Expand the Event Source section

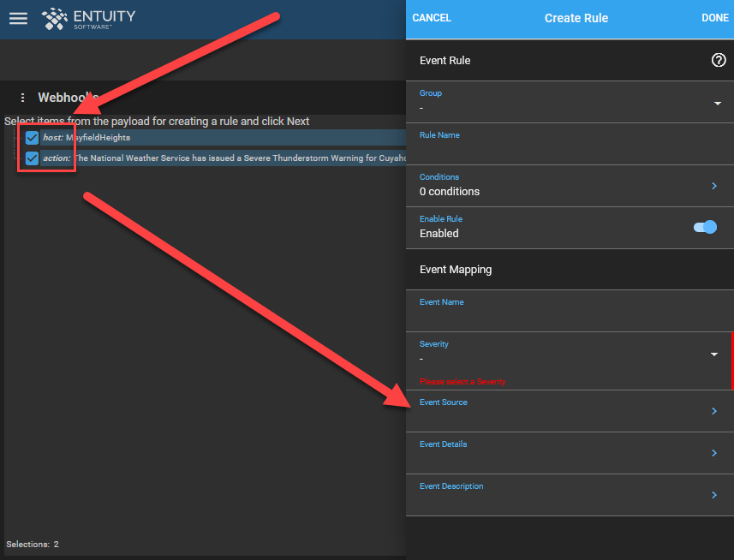pos(713,410)
